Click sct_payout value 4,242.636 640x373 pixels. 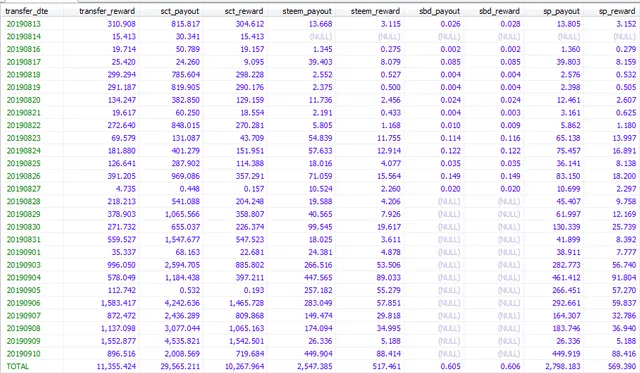pyautogui.click(x=182, y=303)
